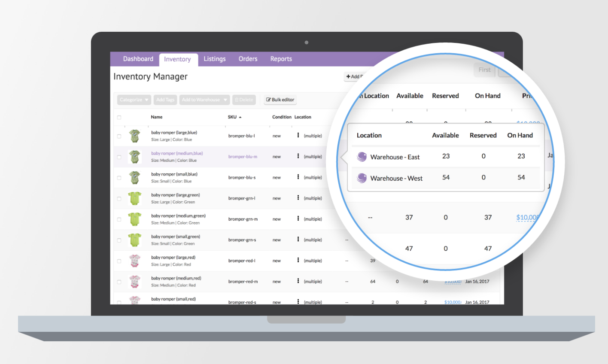Viewport: 608px width, 364px height.
Task: Open the location menu for bromper-blu-s
Action: pos(297,177)
